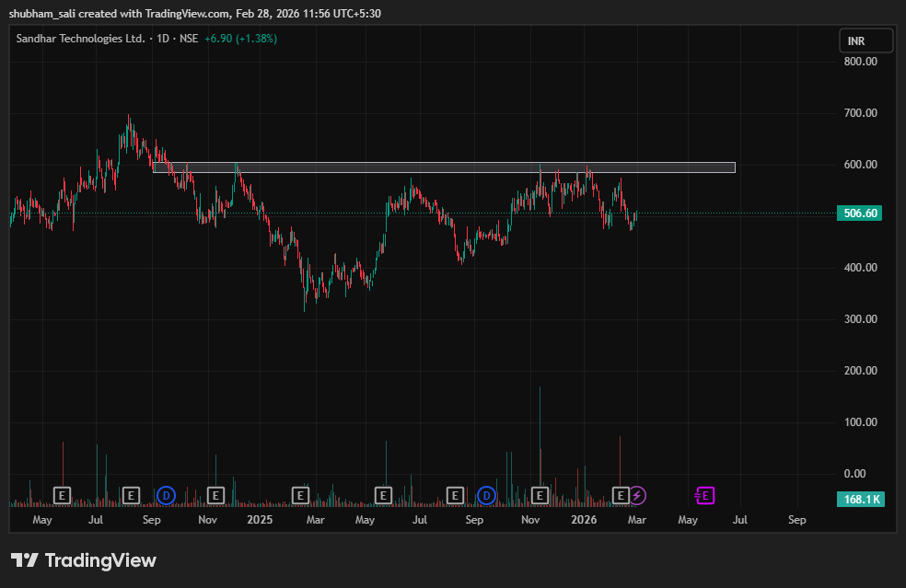Viewport: 906px width, 588px height.
Task: Open the earnings E marker between Jul and Sep 2024
Action: (x=131, y=496)
